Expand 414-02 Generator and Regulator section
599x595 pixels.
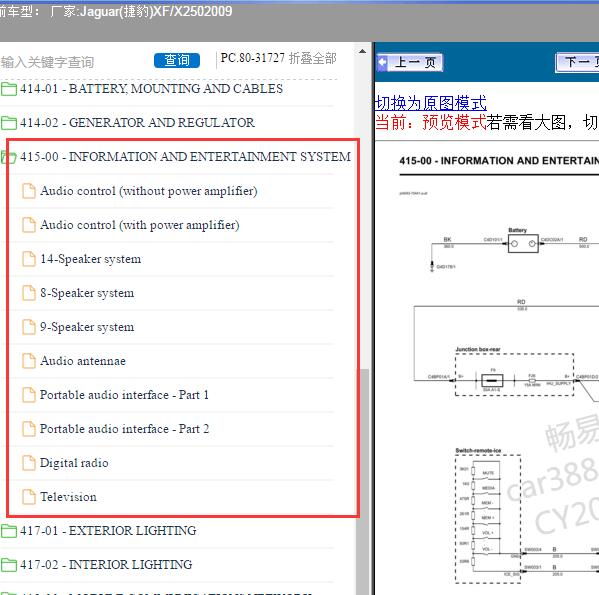137,123
